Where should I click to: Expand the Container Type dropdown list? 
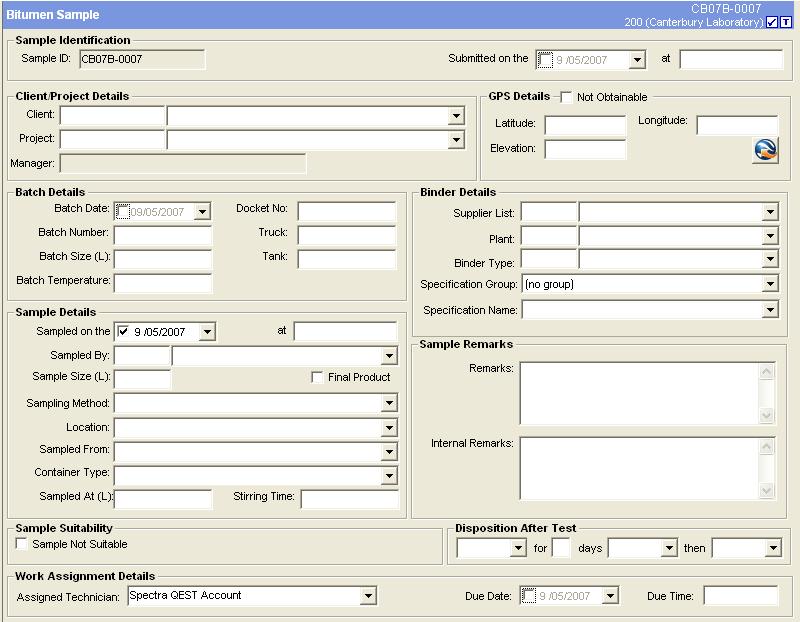[x=389, y=476]
